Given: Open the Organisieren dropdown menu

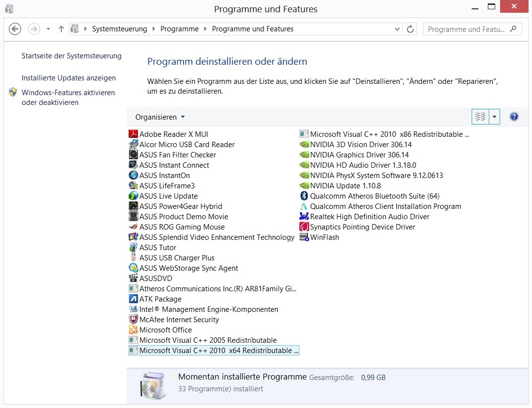Looking at the screenshot, I should 160,117.
